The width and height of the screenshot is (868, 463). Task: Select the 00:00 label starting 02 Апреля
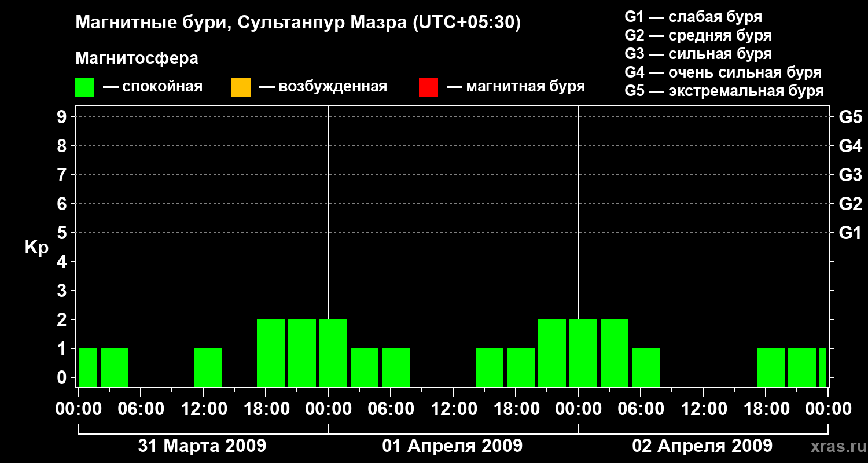[578, 409]
